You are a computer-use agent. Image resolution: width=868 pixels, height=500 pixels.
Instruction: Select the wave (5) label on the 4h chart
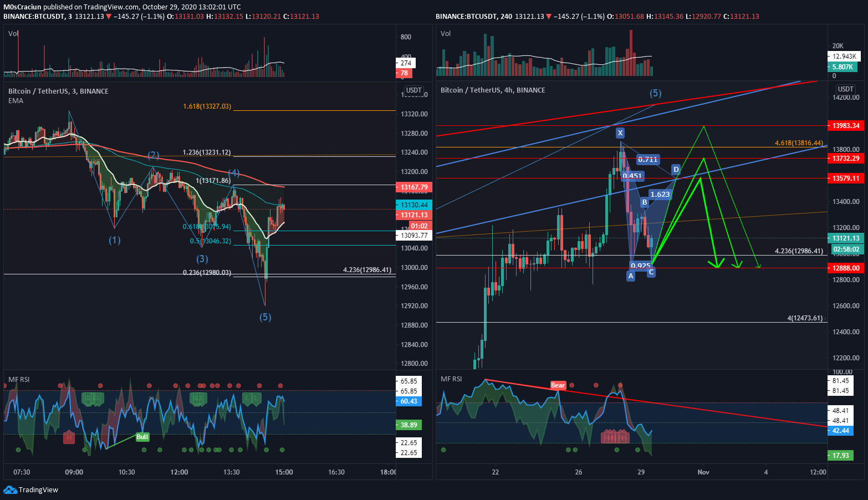point(656,93)
